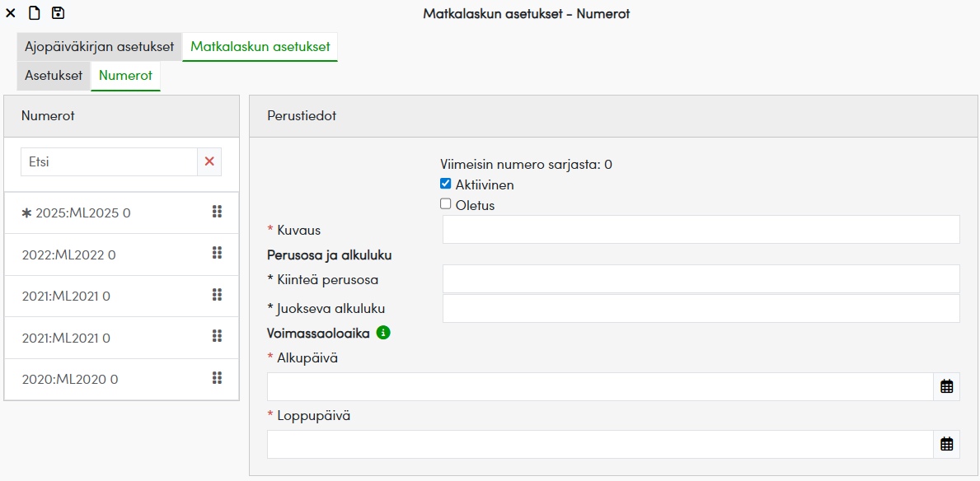Click drag handle for 2025:ML2025 row

pyautogui.click(x=217, y=212)
